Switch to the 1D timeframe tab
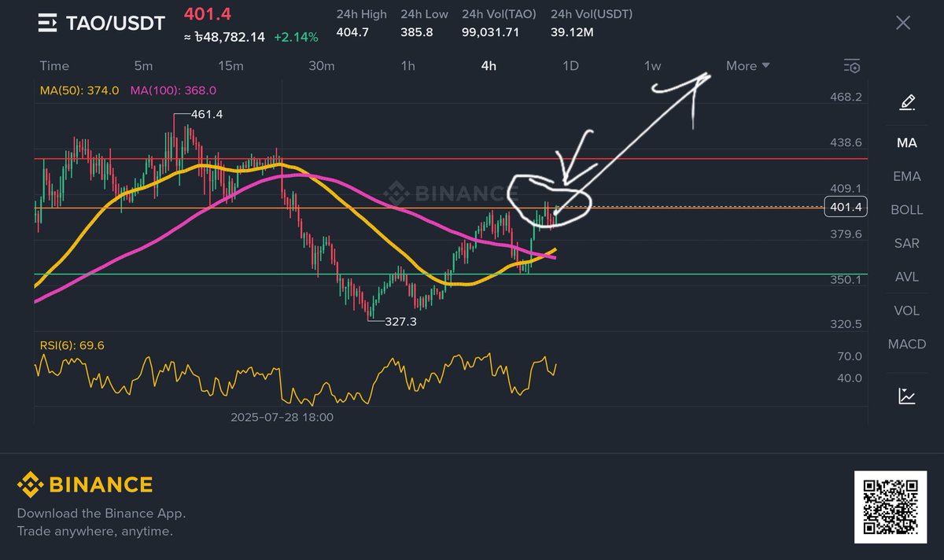The width and height of the screenshot is (944, 560). 570,66
